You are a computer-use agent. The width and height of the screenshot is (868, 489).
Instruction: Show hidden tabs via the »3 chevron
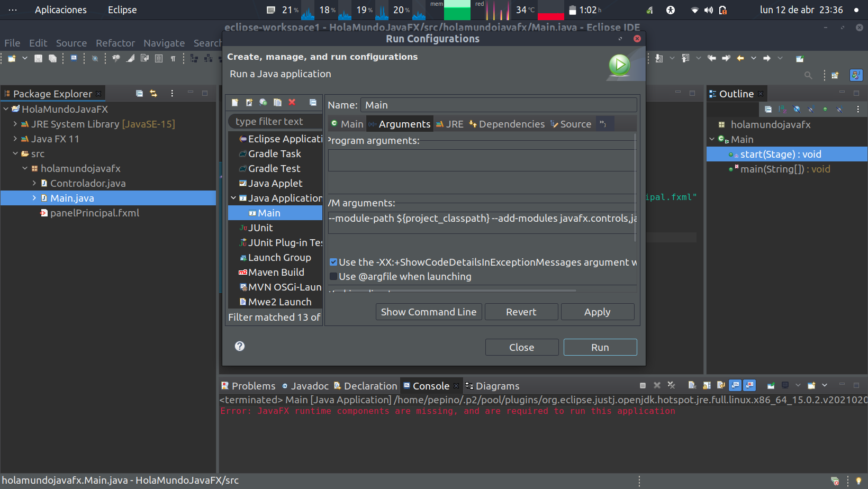click(603, 124)
